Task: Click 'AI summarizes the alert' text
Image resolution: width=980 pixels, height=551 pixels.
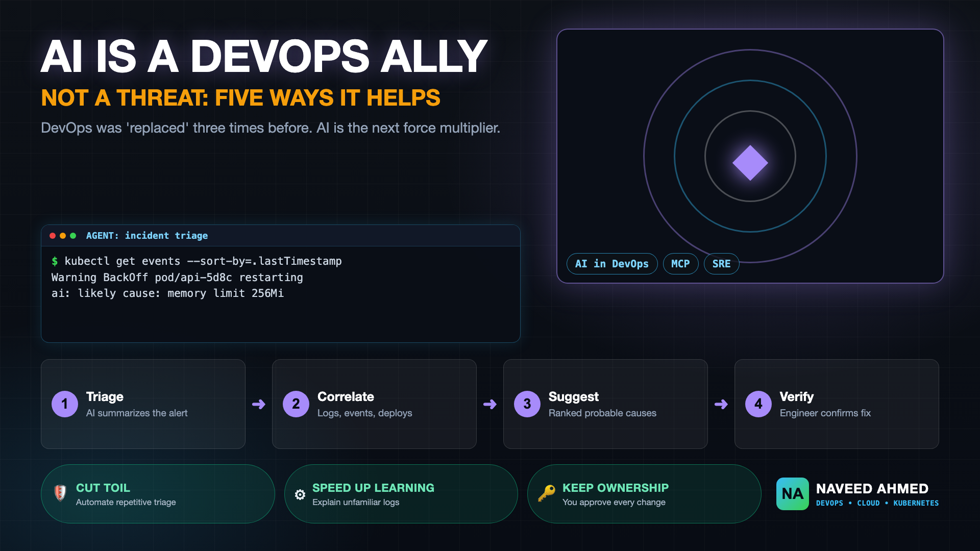Action: pos(137,413)
